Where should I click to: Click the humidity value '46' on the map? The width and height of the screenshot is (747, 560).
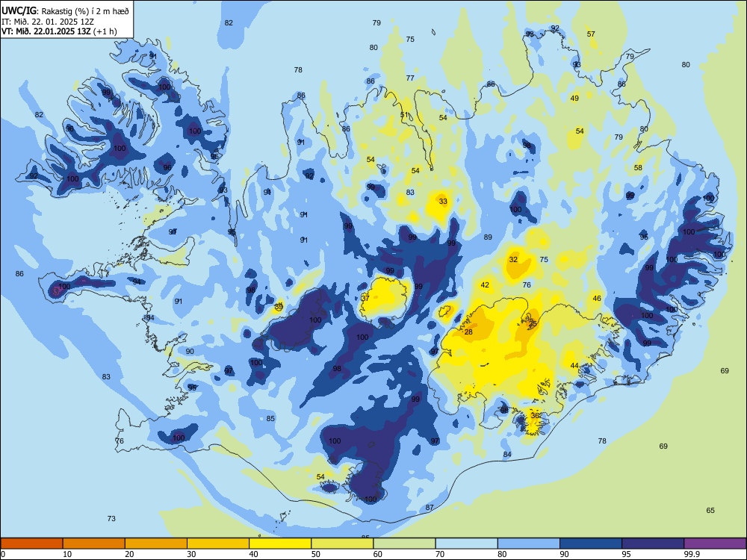click(597, 299)
